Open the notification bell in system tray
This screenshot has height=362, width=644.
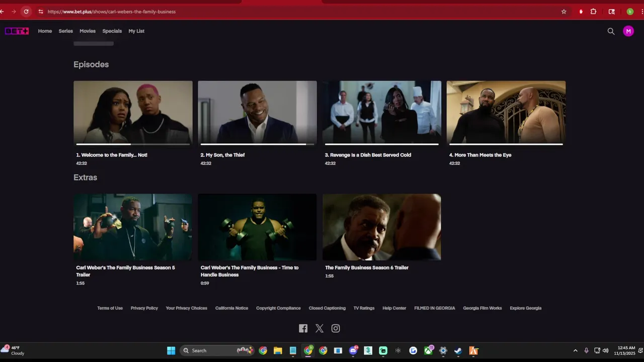640,350
